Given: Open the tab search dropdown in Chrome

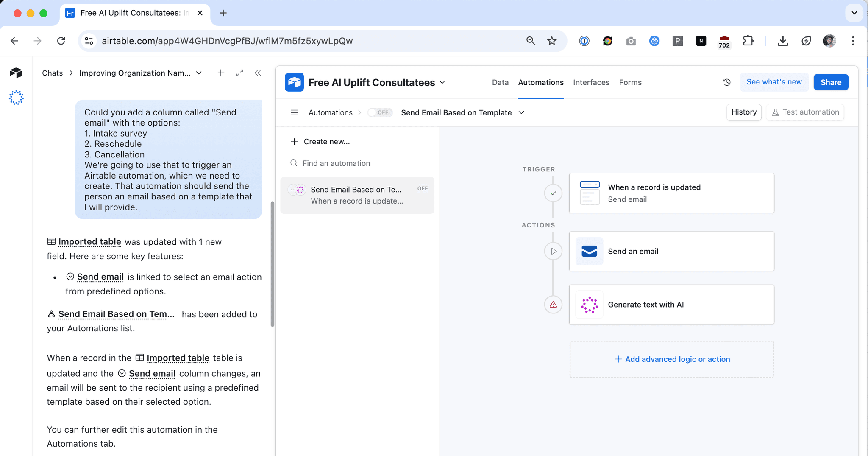Looking at the screenshot, I should pos(854,13).
